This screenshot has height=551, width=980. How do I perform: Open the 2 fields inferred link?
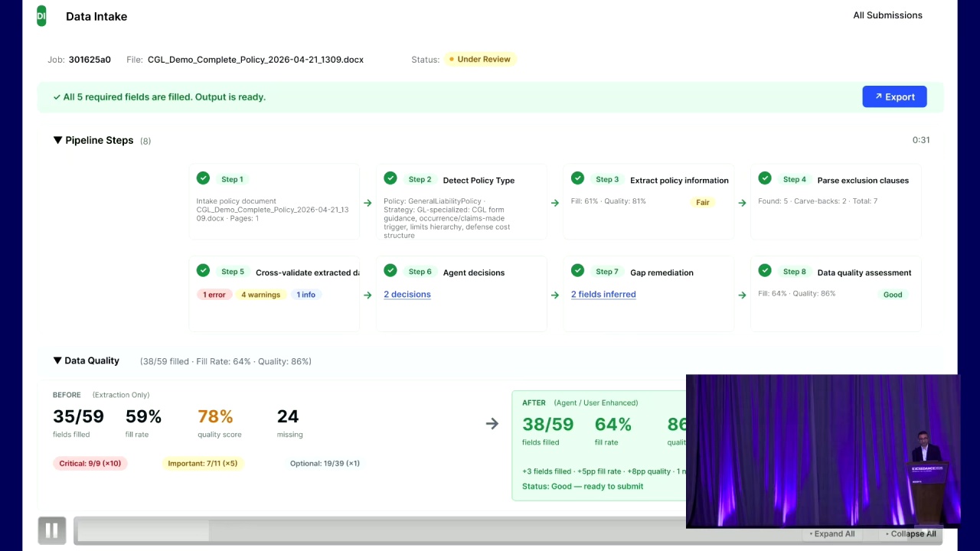click(603, 294)
